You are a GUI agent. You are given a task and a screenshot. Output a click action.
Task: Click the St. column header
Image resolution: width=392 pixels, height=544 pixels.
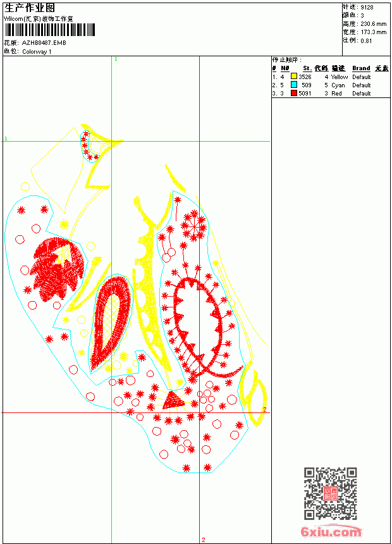click(x=307, y=68)
